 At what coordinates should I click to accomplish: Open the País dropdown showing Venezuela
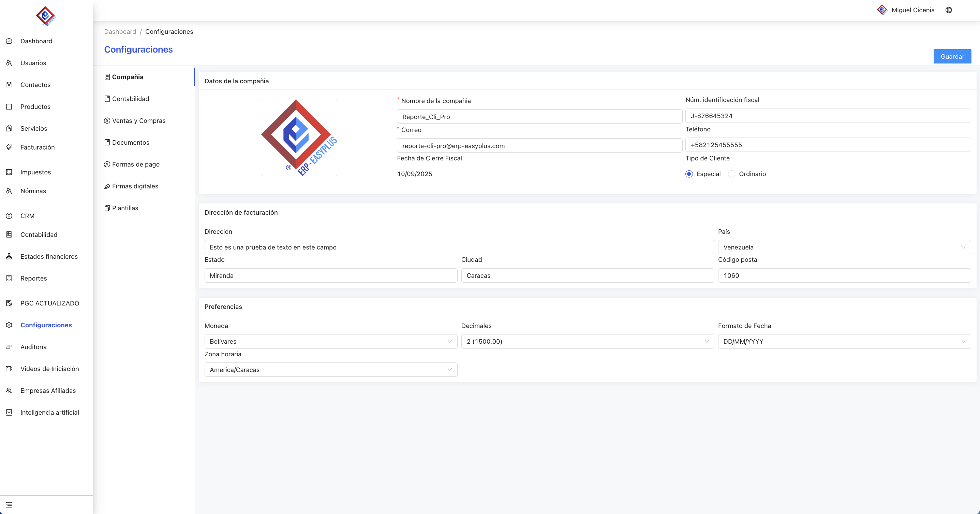click(x=844, y=247)
